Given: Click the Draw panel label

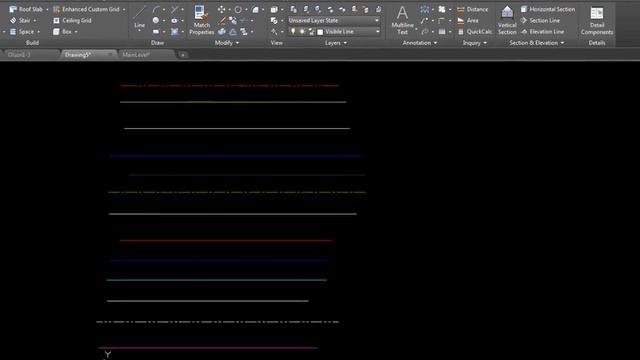Looking at the screenshot, I should point(157,43).
